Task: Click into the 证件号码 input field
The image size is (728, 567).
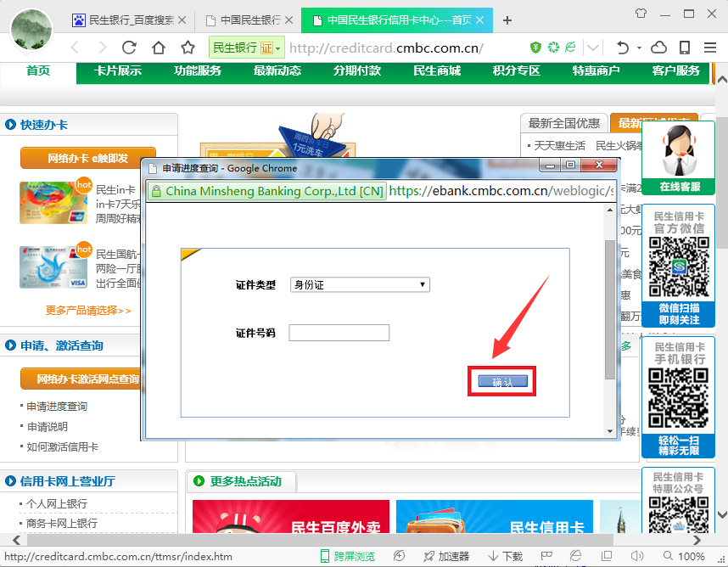Action: pyautogui.click(x=339, y=333)
